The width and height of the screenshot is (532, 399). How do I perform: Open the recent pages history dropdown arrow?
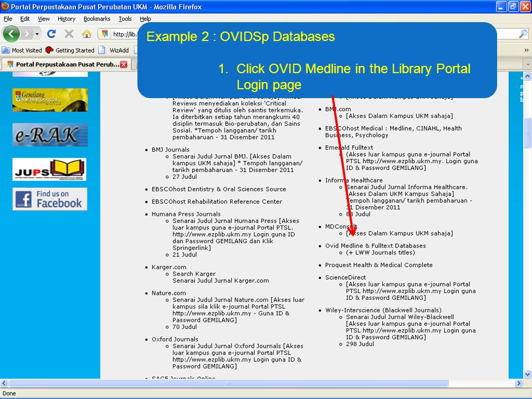(x=37, y=34)
